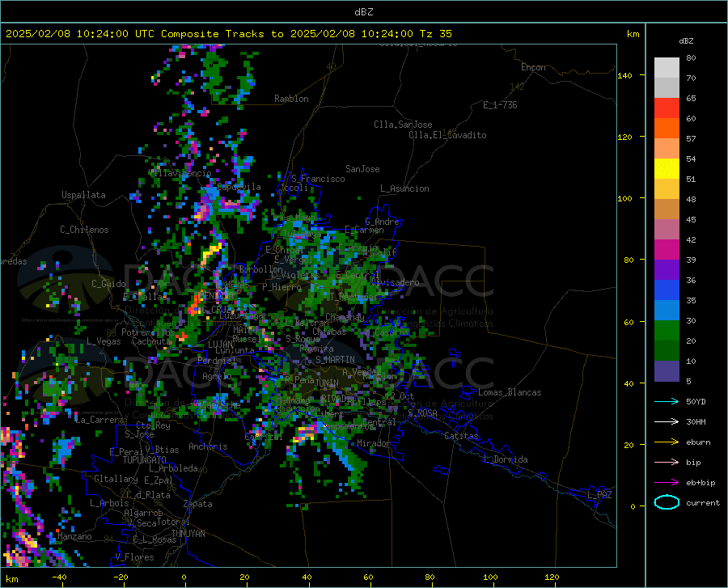Screen dimensions: 728x588
Task: Click the white 30HM arrow icon
Action: point(667,422)
